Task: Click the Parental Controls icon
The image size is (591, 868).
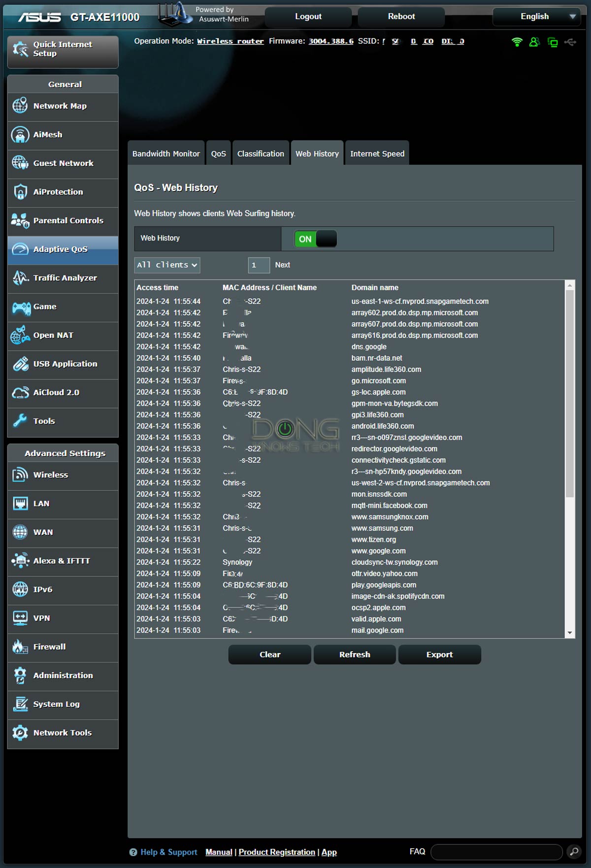Action: 20,220
